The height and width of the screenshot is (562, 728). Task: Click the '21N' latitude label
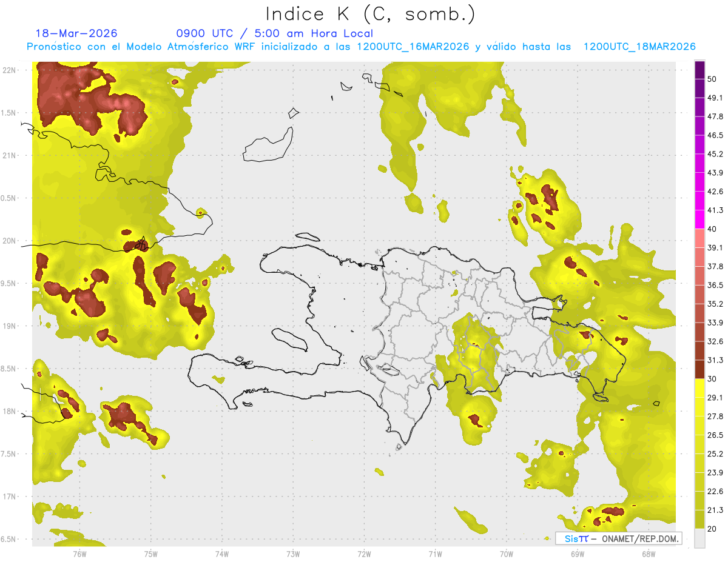coord(10,155)
